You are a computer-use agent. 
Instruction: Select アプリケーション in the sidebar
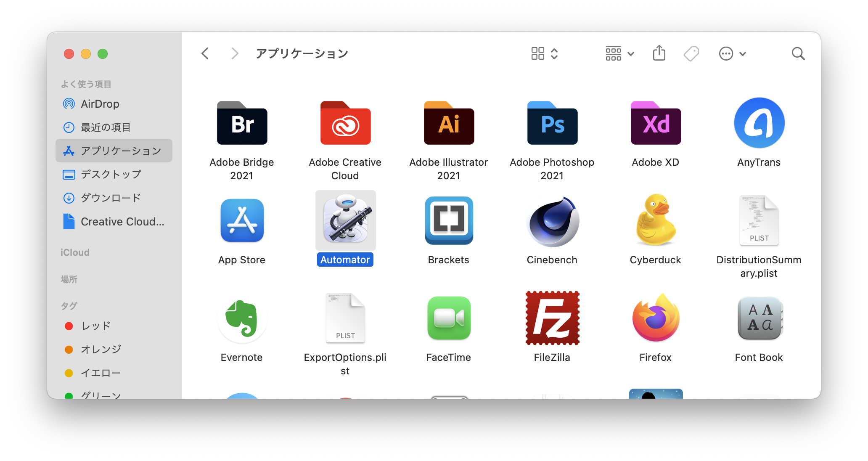(x=114, y=151)
